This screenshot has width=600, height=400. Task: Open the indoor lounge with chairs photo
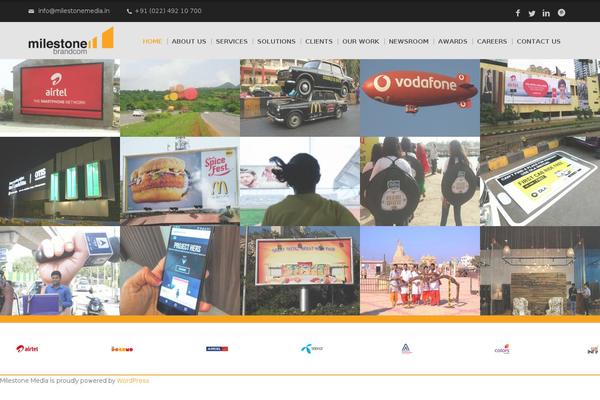pos(540,271)
